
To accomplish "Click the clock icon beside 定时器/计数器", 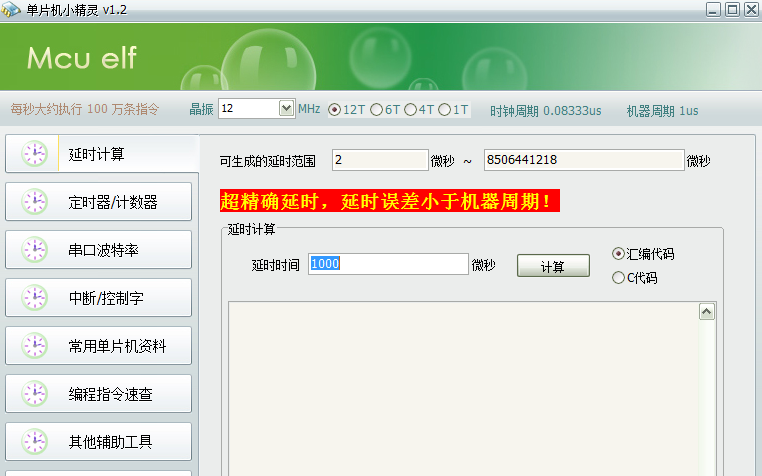I will [x=35, y=202].
